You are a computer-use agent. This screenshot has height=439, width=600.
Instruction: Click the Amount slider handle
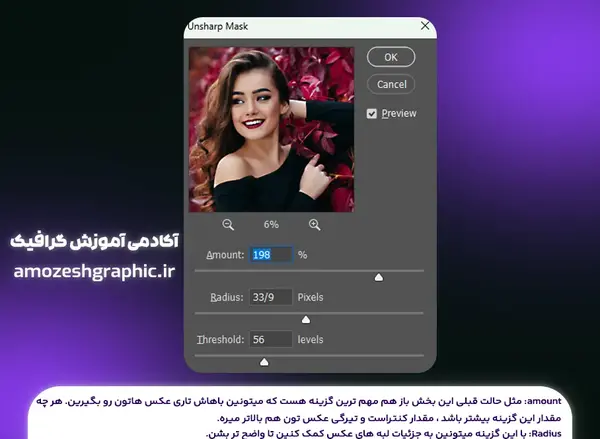pos(379,277)
